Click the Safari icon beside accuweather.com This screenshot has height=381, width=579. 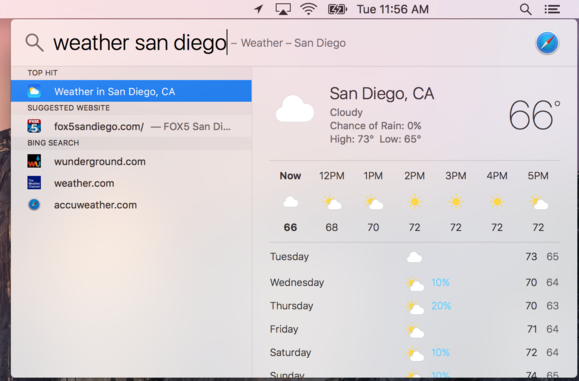(x=34, y=205)
